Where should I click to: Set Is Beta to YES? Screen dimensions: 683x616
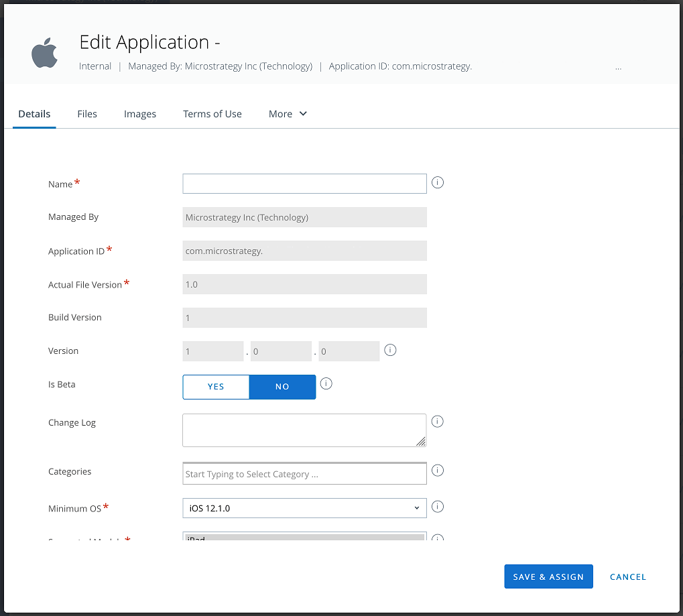click(216, 387)
